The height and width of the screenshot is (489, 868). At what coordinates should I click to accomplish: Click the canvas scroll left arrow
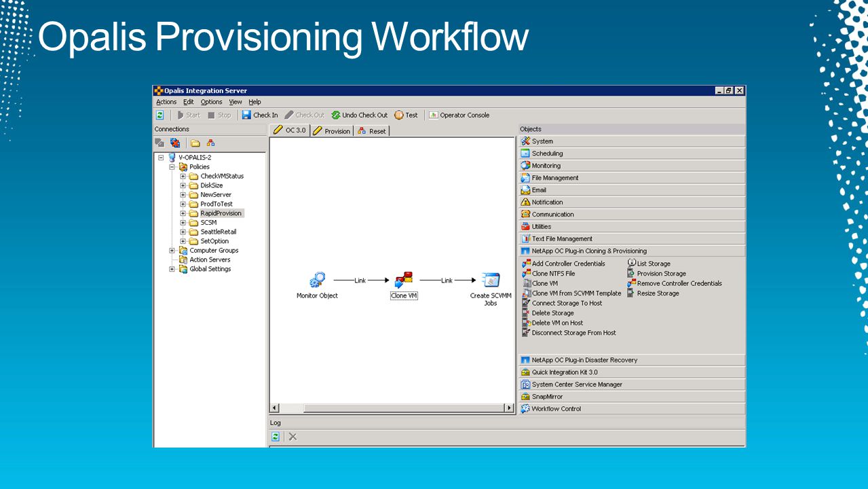point(275,408)
